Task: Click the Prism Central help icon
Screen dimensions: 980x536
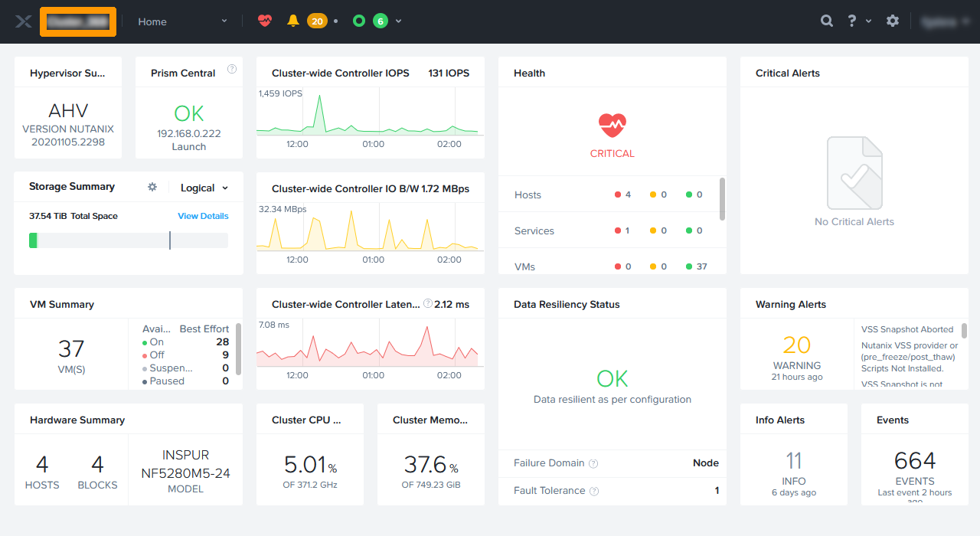Action: pos(232,69)
